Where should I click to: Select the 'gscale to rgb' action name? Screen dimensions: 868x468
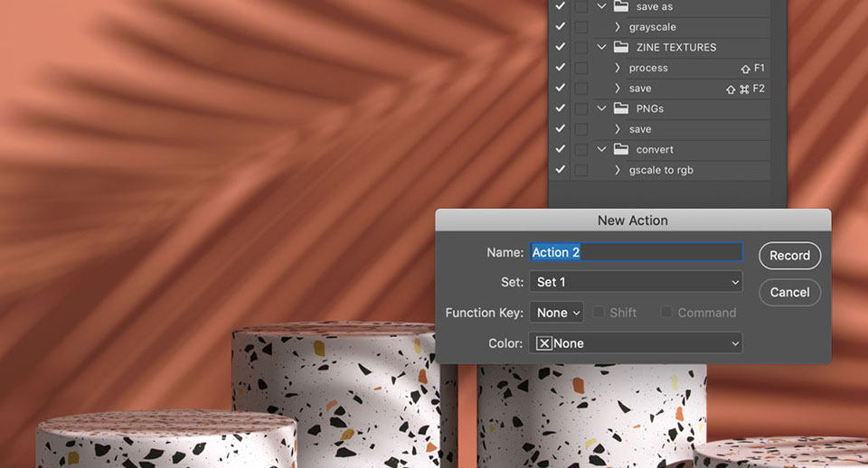661,171
